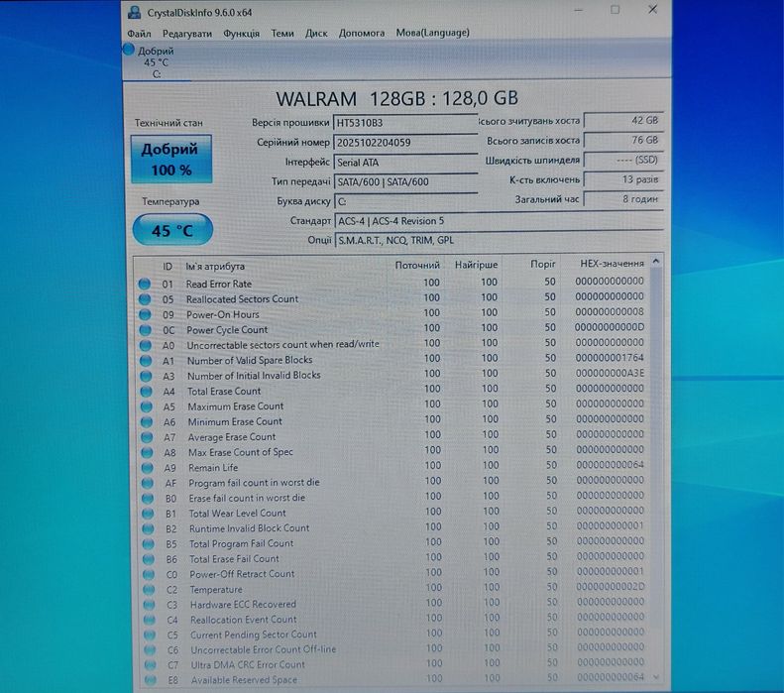Click the options field S.M.A.R.T., NCQ, TRIM, GPL
Viewport: 784px width, 693px height.
[499, 241]
